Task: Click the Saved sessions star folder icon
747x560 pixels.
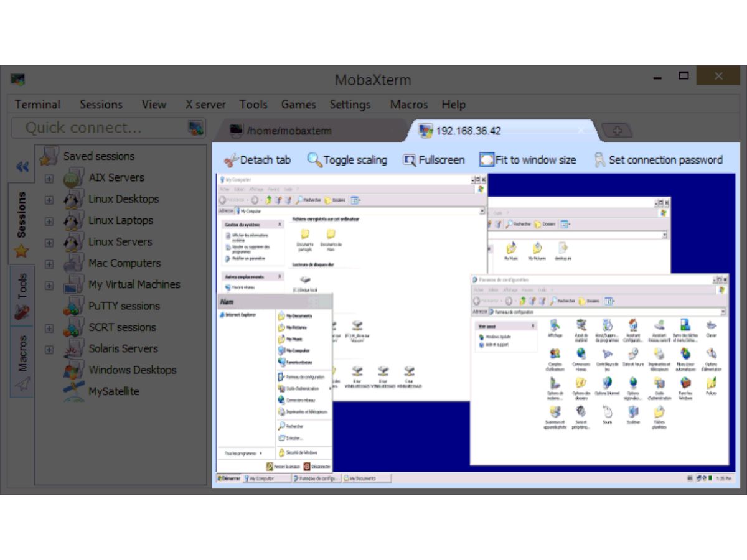Action: click(49, 156)
